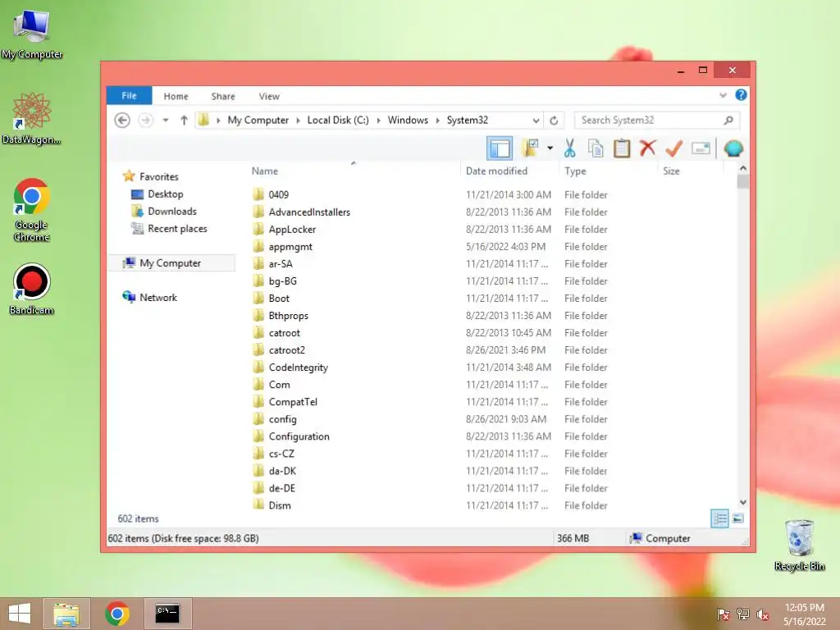This screenshot has height=630, width=840.
Task: Switch to the View ribbon tab
Action: tap(269, 97)
